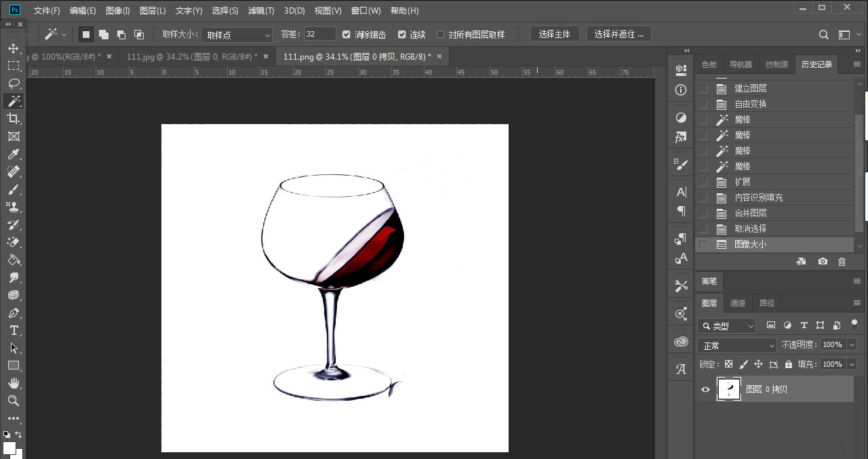The height and width of the screenshot is (459, 868).
Task: Open the Libraries Creative Cloud icon
Action: pyautogui.click(x=682, y=342)
